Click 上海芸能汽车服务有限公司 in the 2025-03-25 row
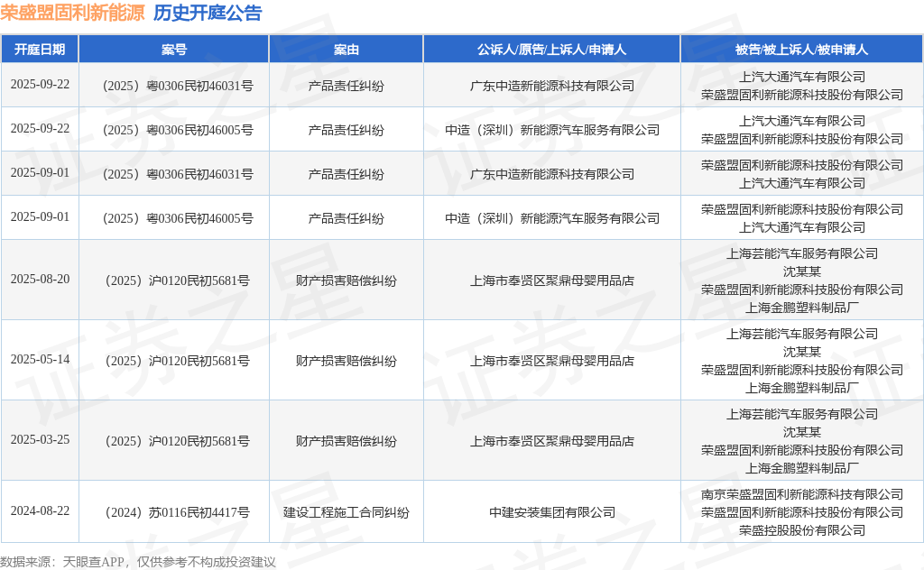This screenshot has height=570, width=924. pos(801,414)
